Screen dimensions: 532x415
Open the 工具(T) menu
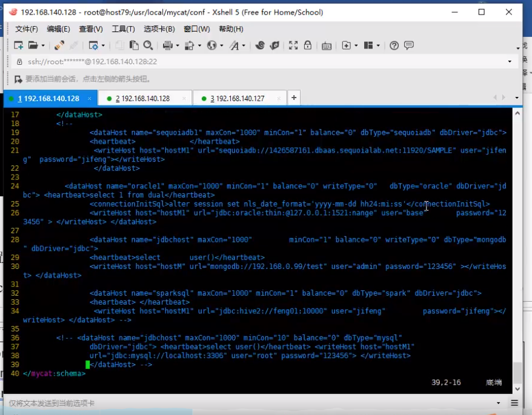(124, 29)
